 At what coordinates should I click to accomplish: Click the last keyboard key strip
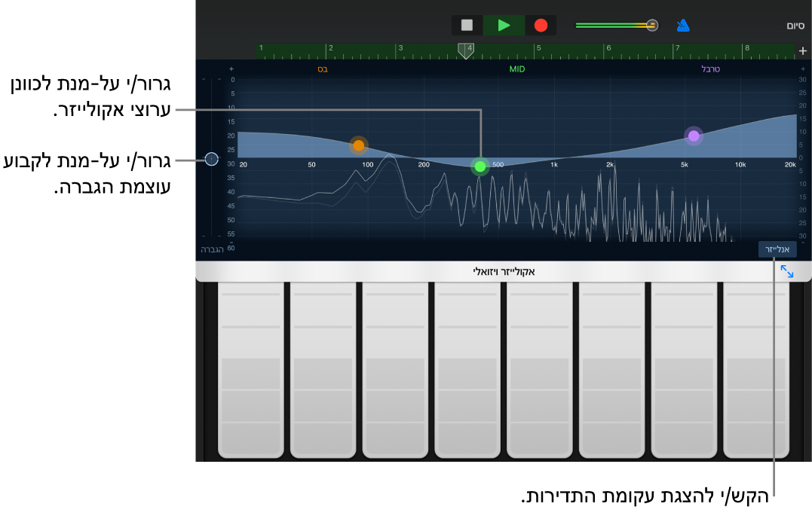click(x=756, y=370)
